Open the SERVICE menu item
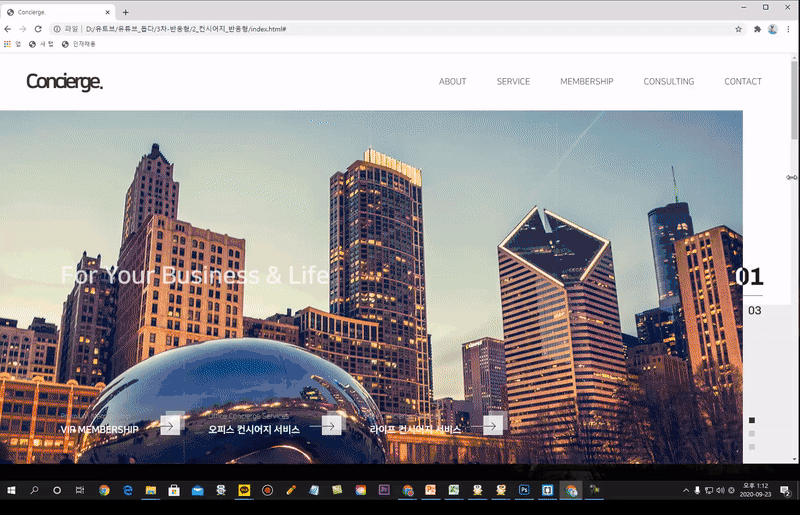The image size is (800, 515). pyautogui.click(x=513, y=82)
